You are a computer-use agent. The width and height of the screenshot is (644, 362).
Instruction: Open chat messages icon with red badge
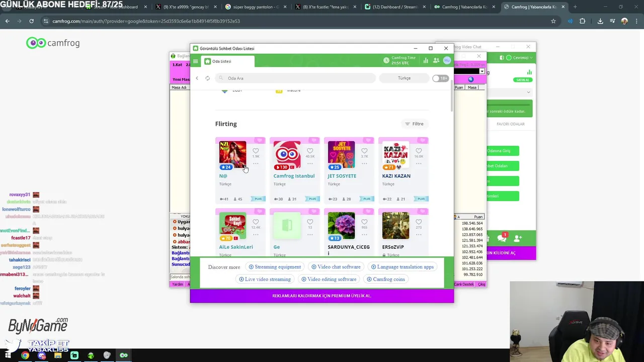[x=502, y=238]
